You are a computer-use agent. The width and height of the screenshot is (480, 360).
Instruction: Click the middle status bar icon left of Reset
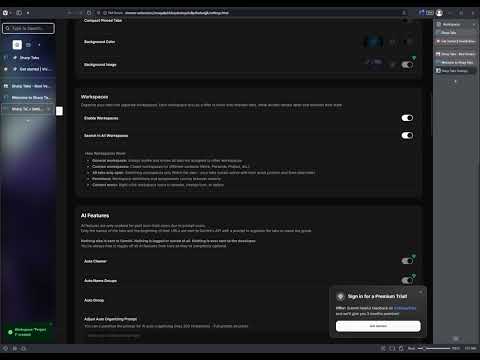(x=392, y=348)
